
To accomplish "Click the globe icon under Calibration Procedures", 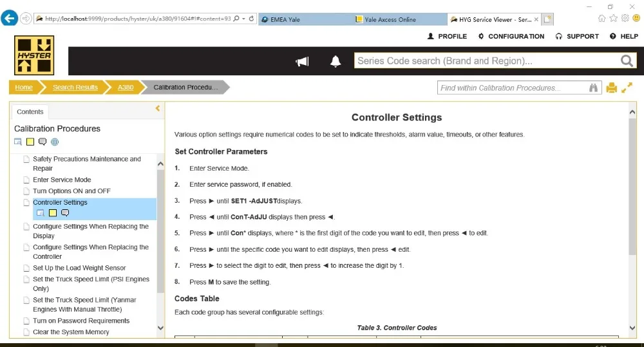I will tap(55, 142).
